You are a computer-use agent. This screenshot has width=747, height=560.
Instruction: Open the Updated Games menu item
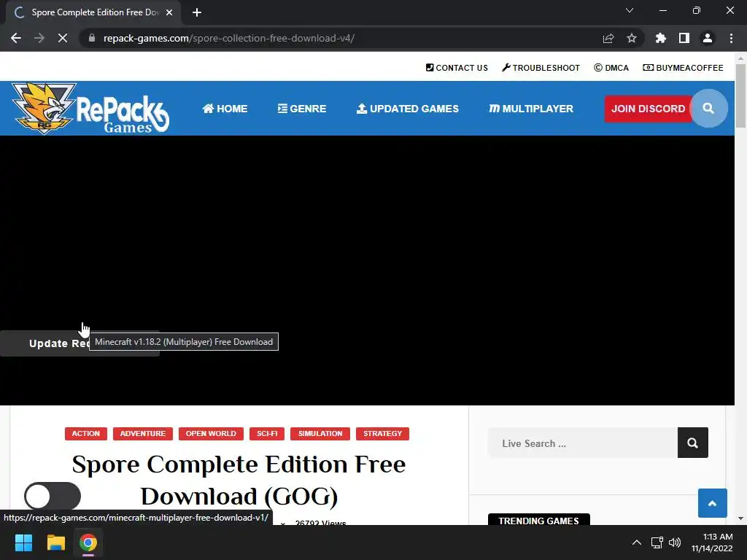[x=408, y=109]
